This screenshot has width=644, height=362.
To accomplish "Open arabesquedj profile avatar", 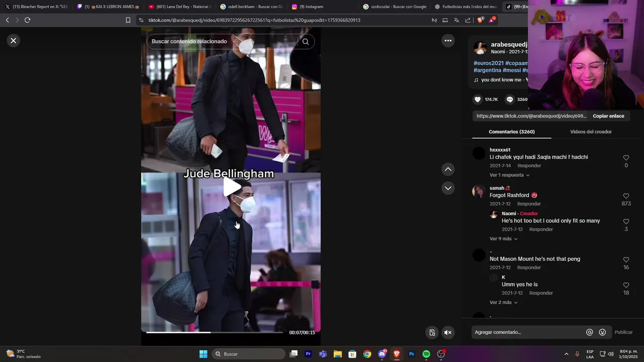I will coord(480,48).
